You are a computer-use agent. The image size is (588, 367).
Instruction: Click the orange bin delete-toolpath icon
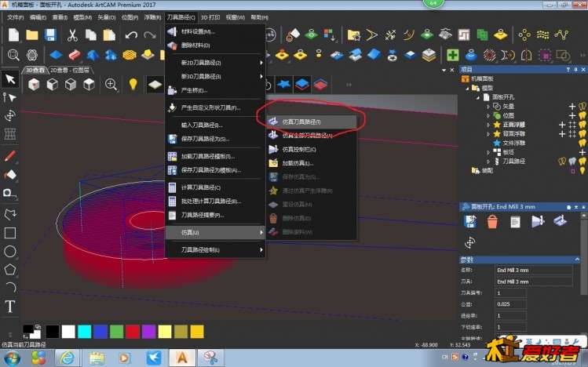tap(492, 222)
